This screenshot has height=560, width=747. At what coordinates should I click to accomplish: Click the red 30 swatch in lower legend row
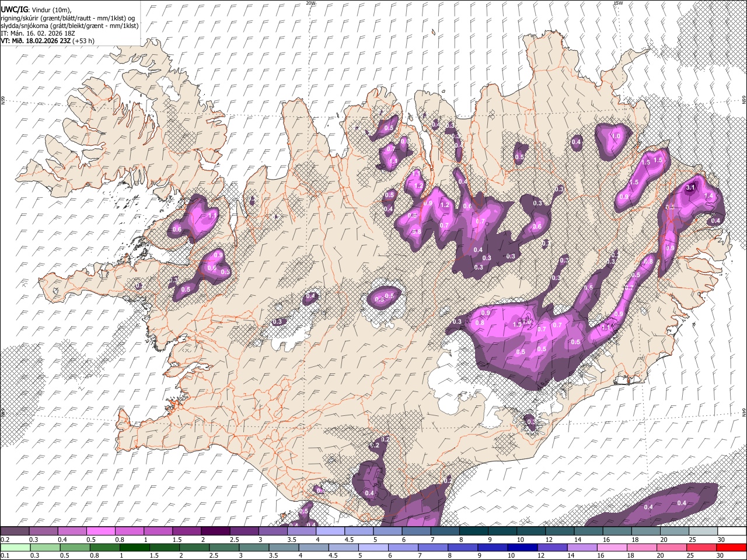click(731, 547)
